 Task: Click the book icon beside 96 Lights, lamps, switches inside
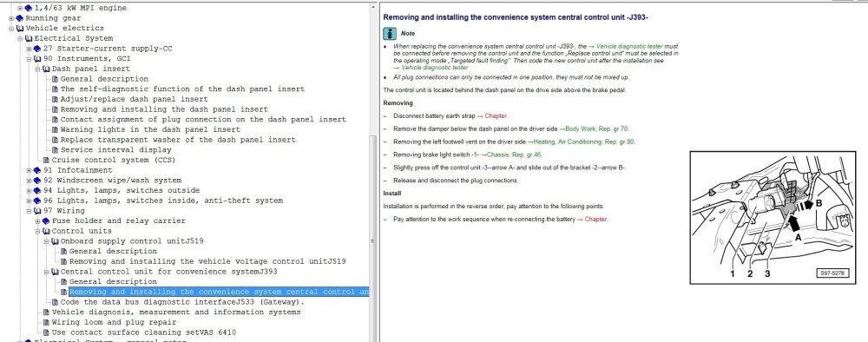pyautogui.click(x=37, y=201)
